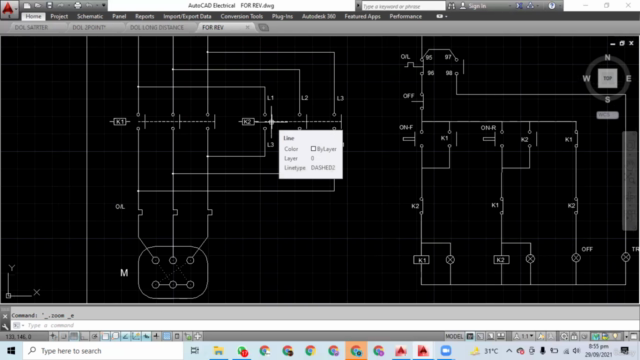This screenshot has height=360, width=640.
Task: Switch to DOL LONG DISTANCE drawing tab
Action: pyautogui.click(x=157, y=27)
